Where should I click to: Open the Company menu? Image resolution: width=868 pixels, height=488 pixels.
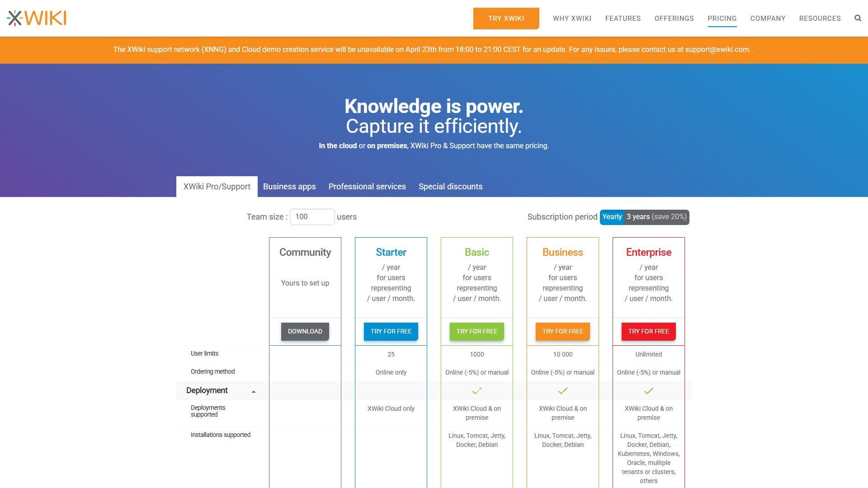[768, 19]
